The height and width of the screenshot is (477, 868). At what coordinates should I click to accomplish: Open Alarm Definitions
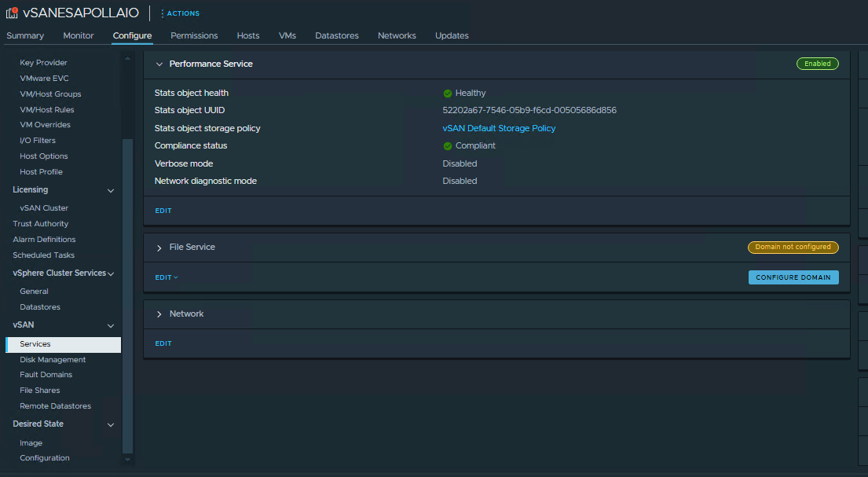tap(44, 240)
